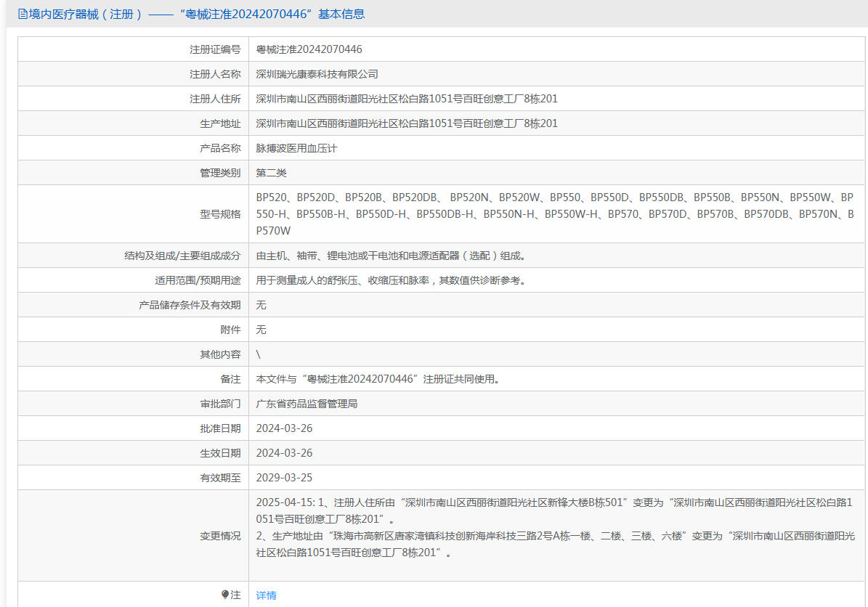Select the registration number value 粤械注准20242070446
The image size is (868, 607).
click(309, 49)
